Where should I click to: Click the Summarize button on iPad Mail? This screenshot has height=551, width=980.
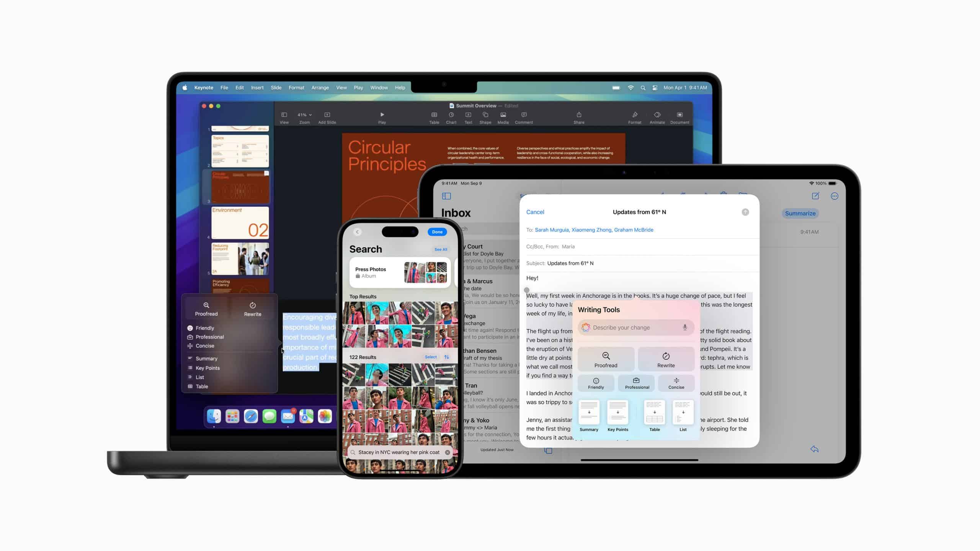pyautogui.click(x=800, y=213)
